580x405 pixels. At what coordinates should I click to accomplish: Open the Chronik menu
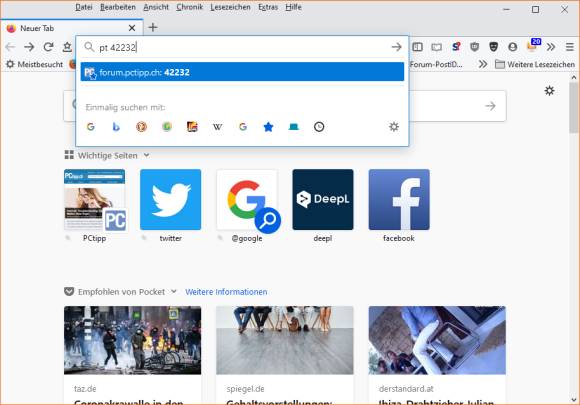[189, 7]
